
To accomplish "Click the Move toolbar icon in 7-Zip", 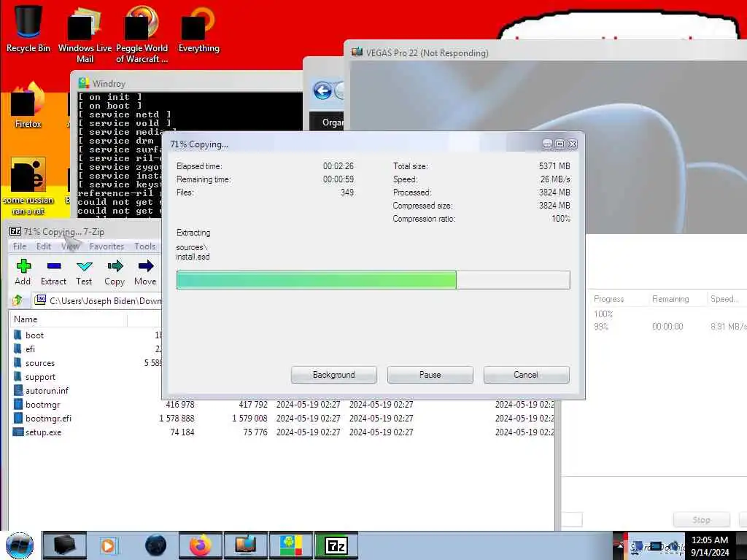I will 145,272.
